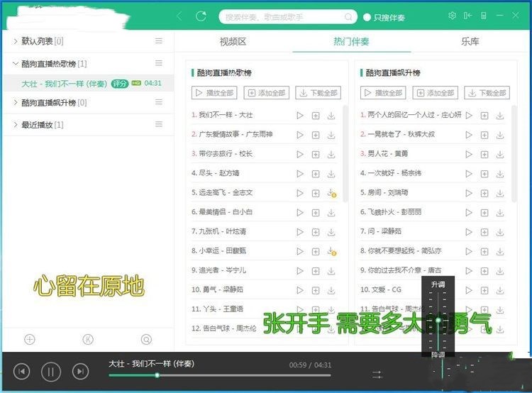Click the hot chart list scrollbar
532x393 pixels.
[345, 153]
